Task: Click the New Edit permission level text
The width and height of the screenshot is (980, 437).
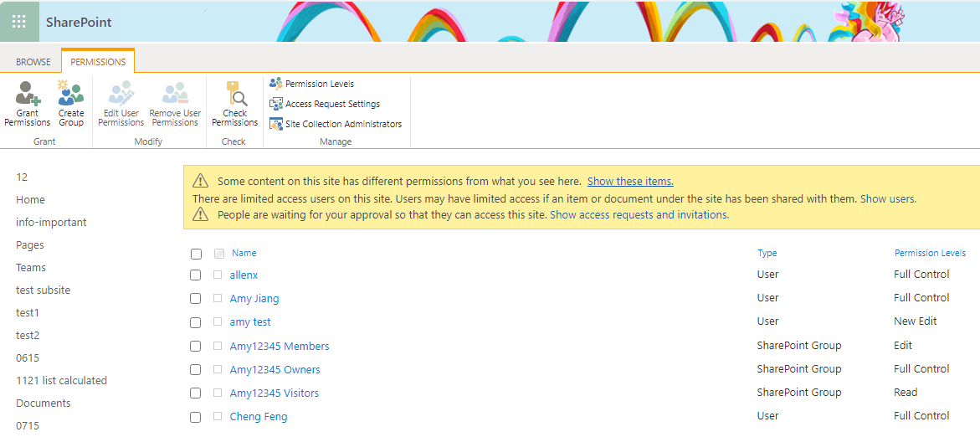Action: coord(915,321)
